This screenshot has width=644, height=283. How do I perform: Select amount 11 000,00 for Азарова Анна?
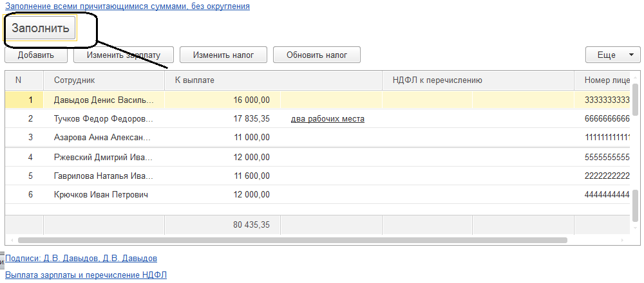point(251,137)
